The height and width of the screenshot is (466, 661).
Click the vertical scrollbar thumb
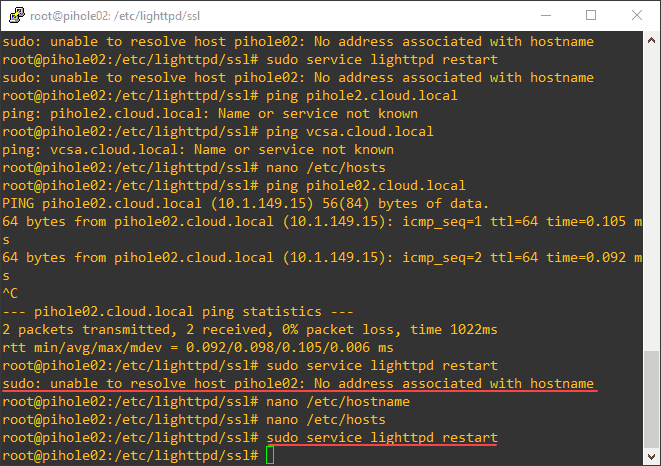pos(651,399)
